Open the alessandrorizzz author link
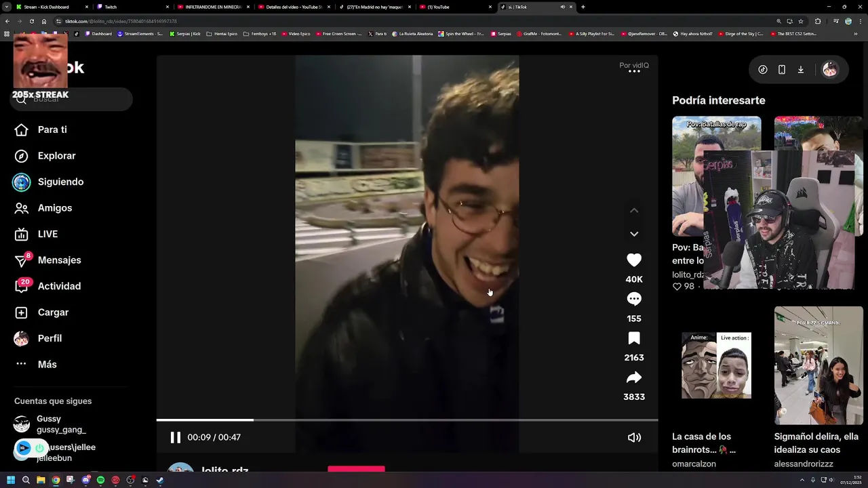This screenshot has width=868, height=488. [804, 464]
